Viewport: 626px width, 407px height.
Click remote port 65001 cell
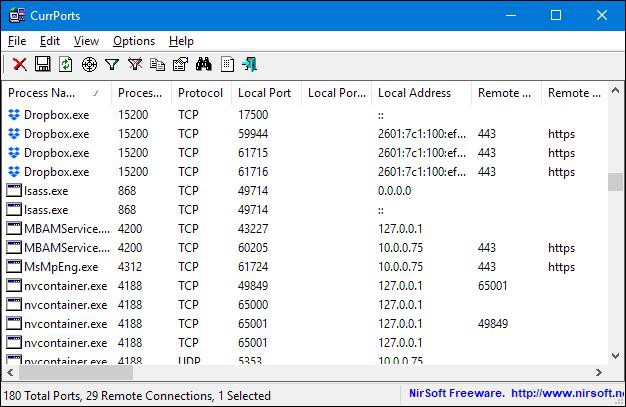pos(493,286)
